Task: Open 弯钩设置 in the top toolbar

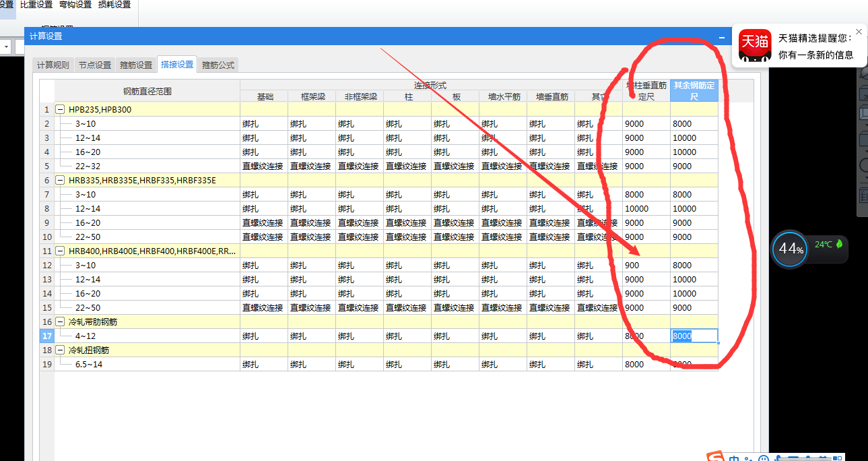Action: click(x=75, y=5)
